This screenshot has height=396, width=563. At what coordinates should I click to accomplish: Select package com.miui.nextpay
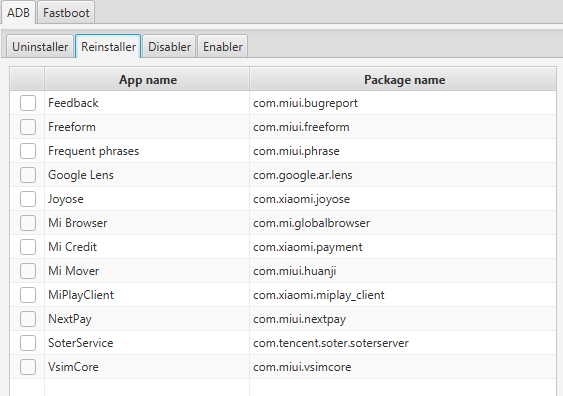coord(299,319)
